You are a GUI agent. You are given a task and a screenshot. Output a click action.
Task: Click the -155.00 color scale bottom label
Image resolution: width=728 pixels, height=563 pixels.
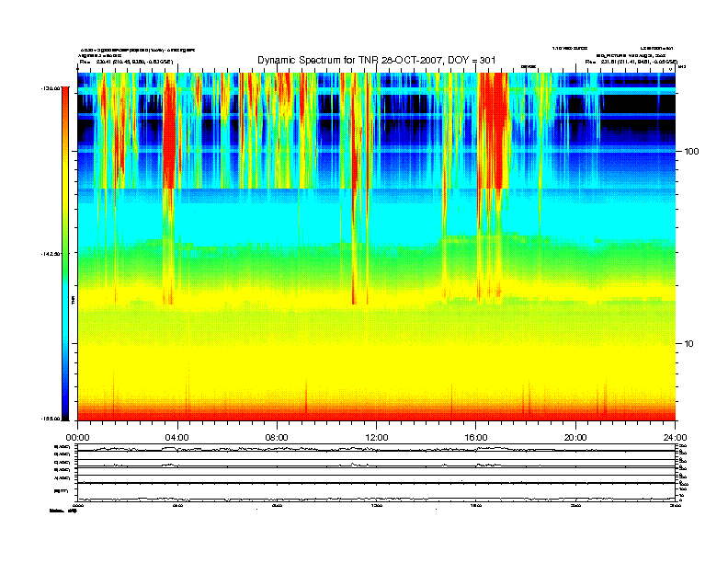click(x=51, y=419)
